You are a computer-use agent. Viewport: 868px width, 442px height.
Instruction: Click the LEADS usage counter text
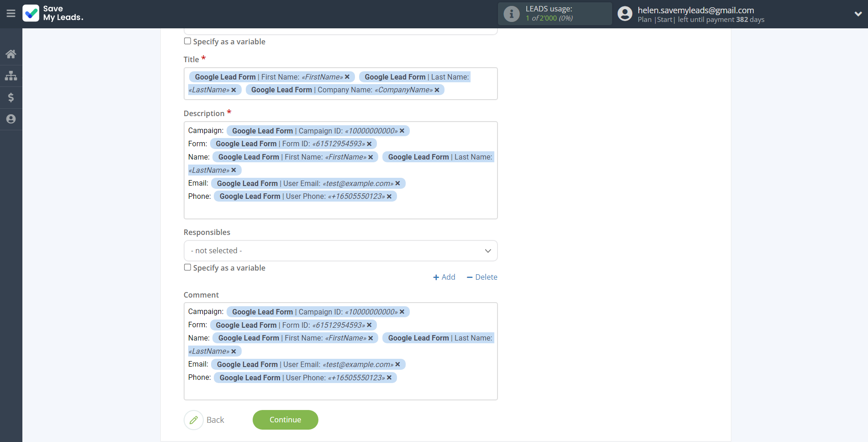[549, 18]
